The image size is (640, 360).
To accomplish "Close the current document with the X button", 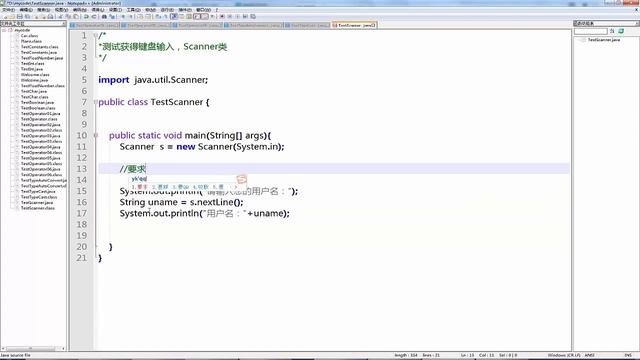I will [637, 10].
